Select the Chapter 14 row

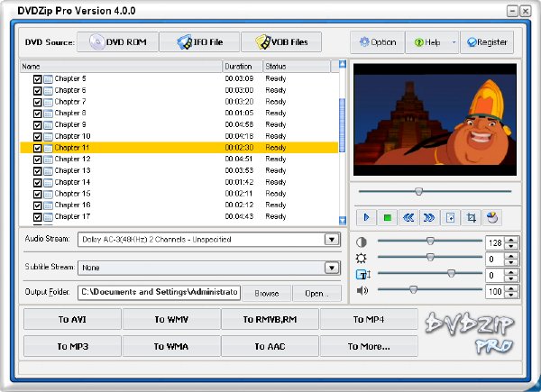(179, 182)
